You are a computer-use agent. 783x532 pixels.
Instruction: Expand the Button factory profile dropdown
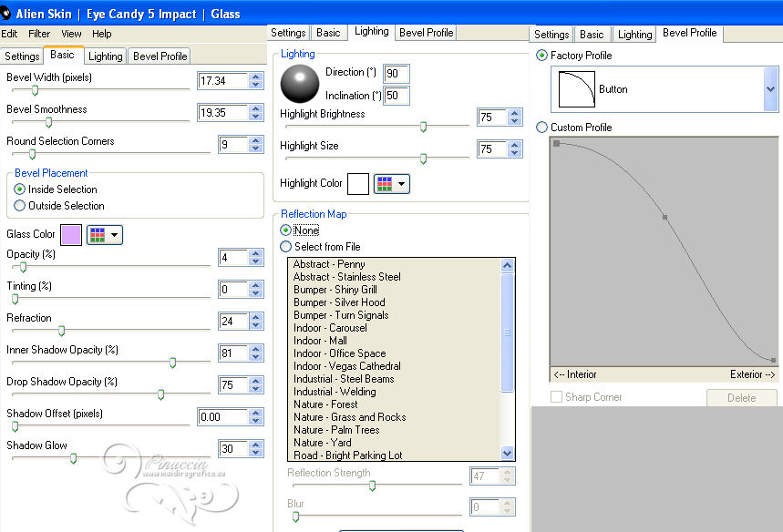click(770, 89)
